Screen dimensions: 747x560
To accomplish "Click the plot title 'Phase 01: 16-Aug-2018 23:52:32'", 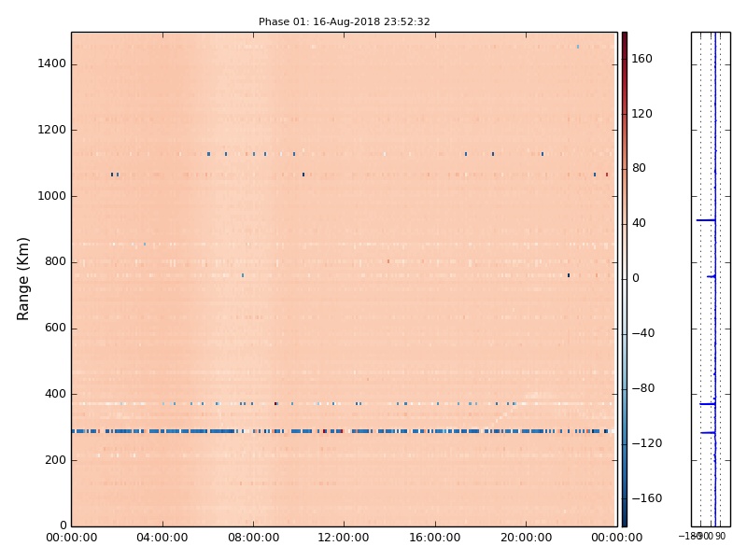I will [x=344, y=21].
